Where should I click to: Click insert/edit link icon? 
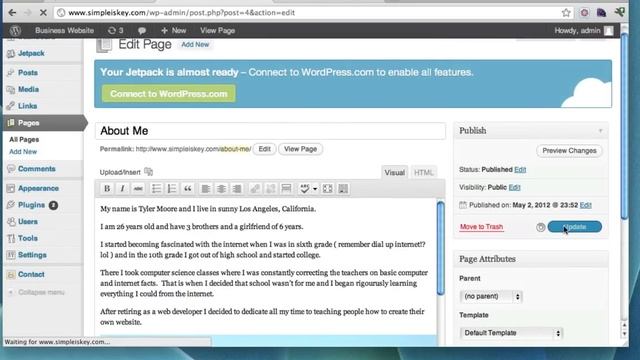pyautogui.click(x=255, y=189)
